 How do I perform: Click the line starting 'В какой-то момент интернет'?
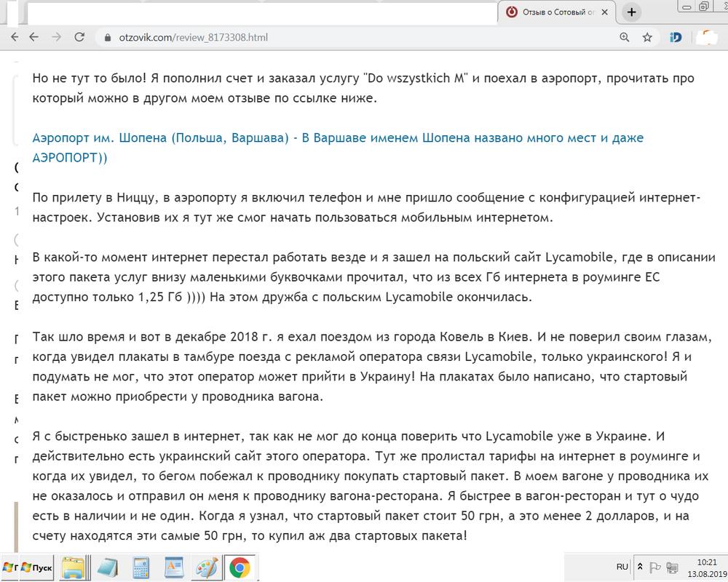pos(373,257)
